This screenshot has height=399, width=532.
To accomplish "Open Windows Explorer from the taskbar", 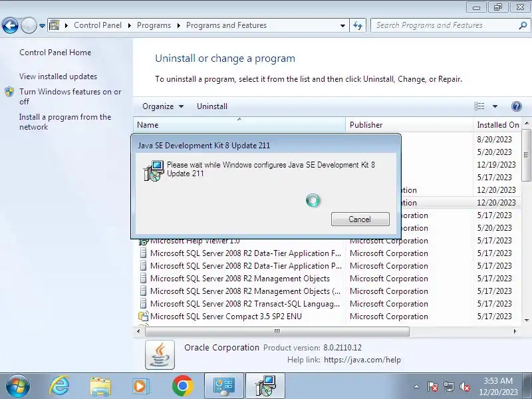I will pos(100,386).
